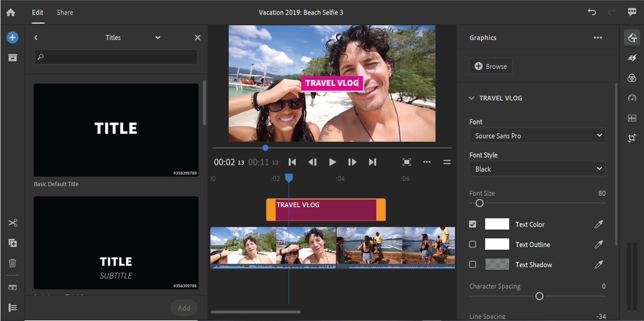Viewport: 644px width, 321px height.
Task: Click the Browse button
Action: [490, 66]
